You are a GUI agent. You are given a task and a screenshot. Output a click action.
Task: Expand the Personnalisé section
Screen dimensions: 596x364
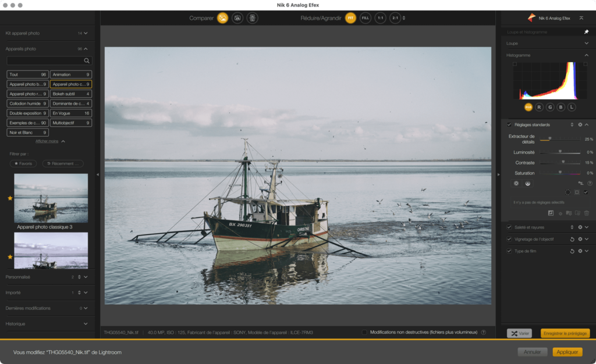coord(86,277)
